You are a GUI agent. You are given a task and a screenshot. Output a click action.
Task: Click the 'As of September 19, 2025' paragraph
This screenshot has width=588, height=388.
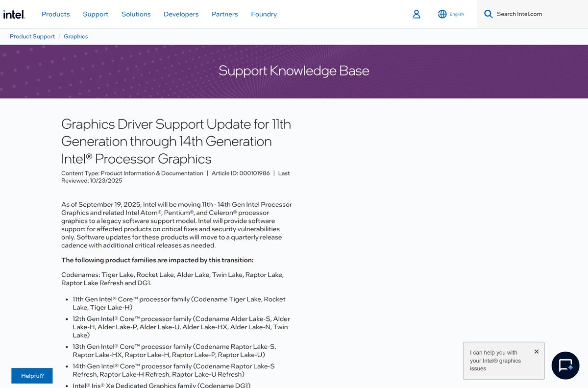[x=176, y=225]
